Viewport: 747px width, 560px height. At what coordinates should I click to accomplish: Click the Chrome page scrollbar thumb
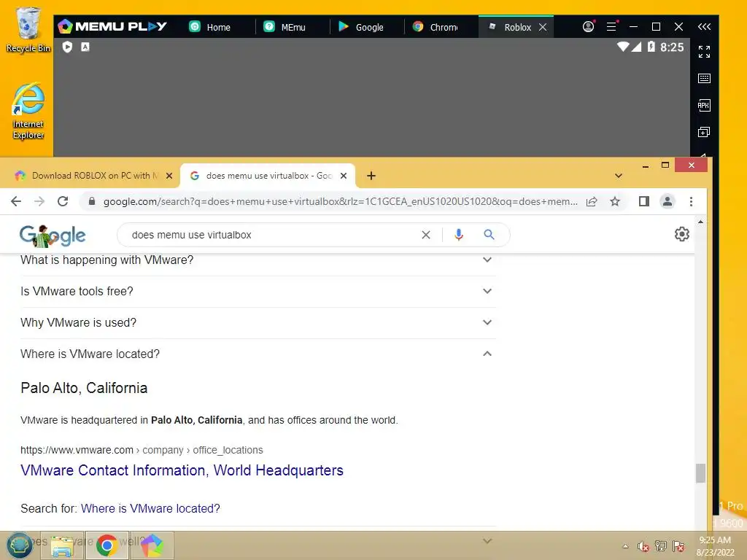tap(700, 473)
